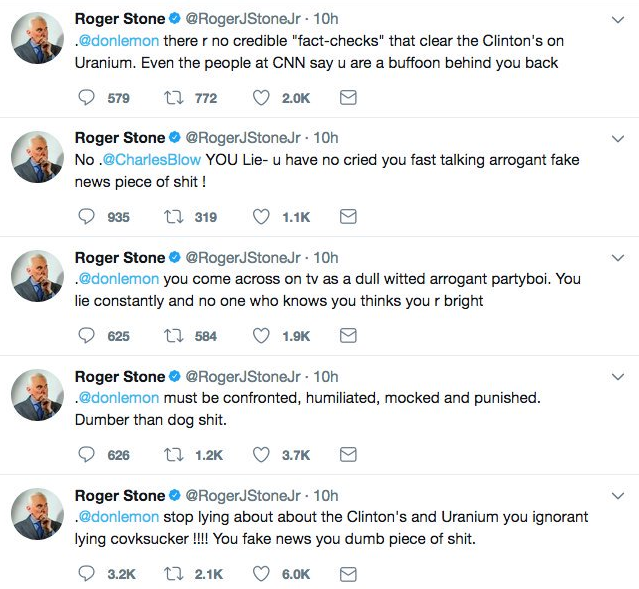Open chevron menu on the last tweet
Image resolution: width=639 pixels, height=589 pixels.
[x=617, y=495]
